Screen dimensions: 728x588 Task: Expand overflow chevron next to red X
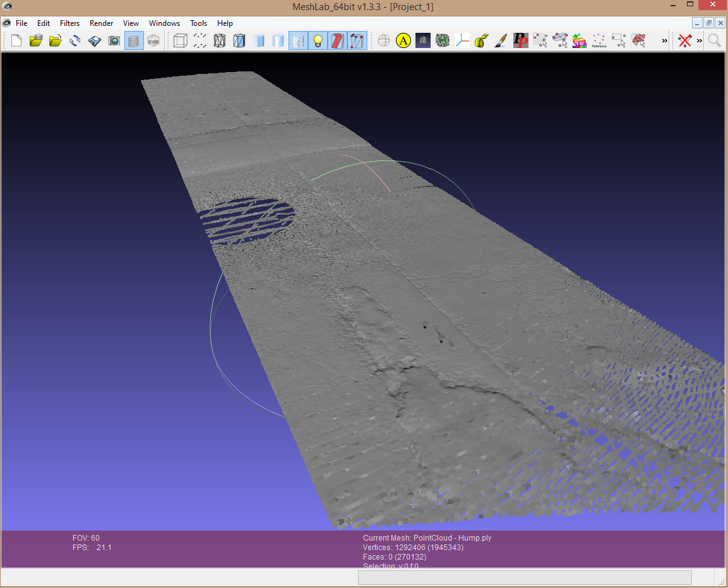[x=699, y=41]
